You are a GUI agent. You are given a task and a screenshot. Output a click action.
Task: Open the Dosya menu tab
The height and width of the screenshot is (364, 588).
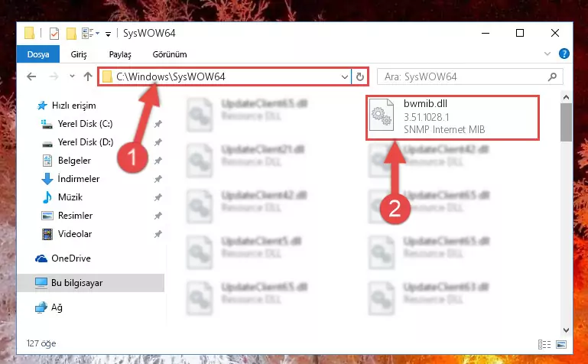38,54
